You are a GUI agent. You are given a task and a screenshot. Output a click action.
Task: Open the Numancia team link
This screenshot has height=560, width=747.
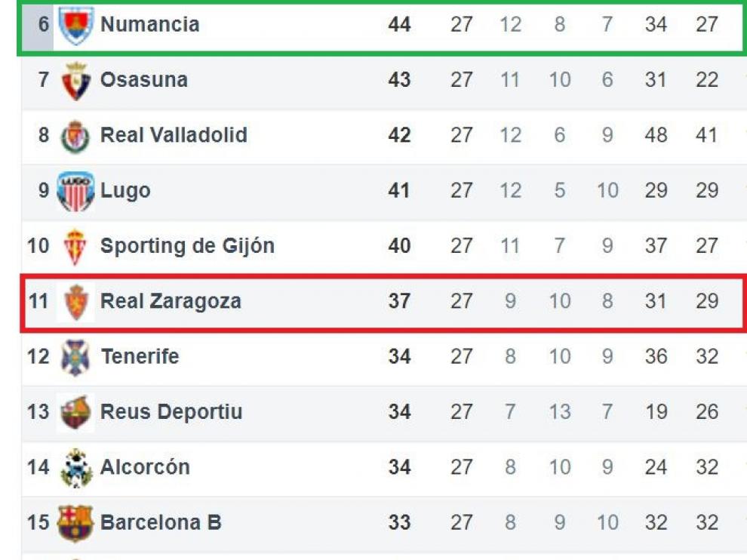(150, 24)
